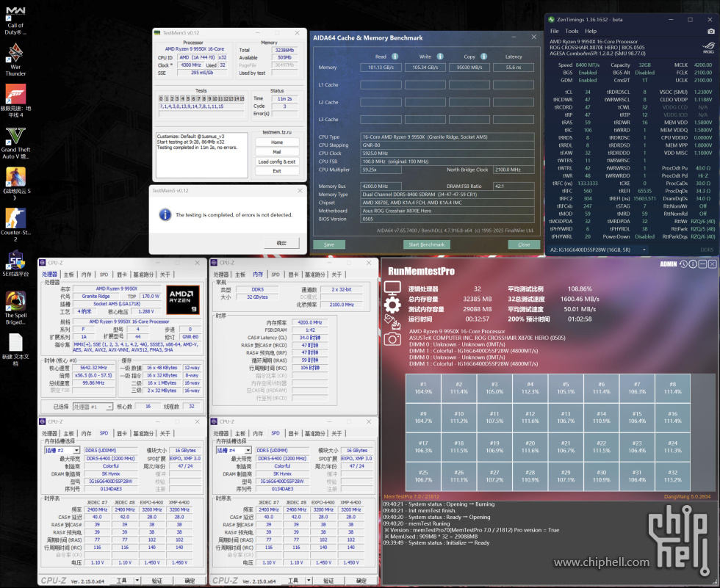
Task: Click Save in AIDA64 benchmark window
Action: click(329, 245)
